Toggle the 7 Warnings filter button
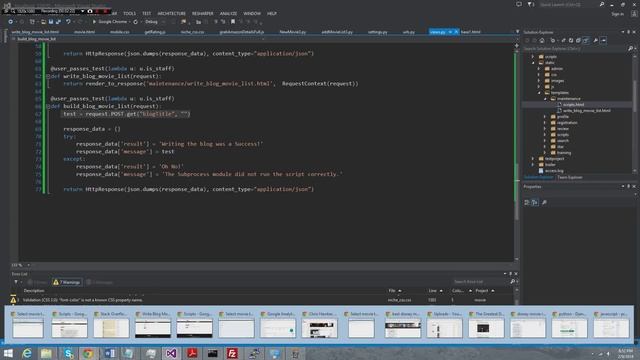This screenshot has width=640, height=360. pyautogui.click(x=67, y=282)
